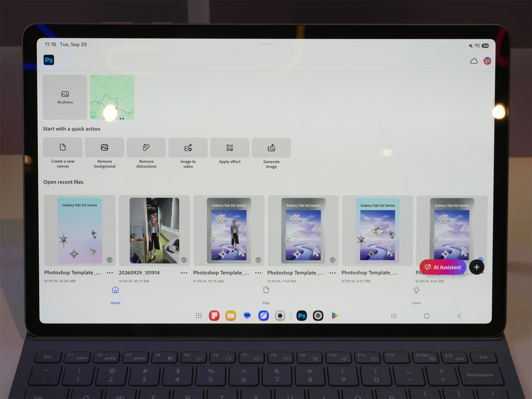Open the app drawer grid icon
This screenshot has height=399, width=532.
pos(199,316)
